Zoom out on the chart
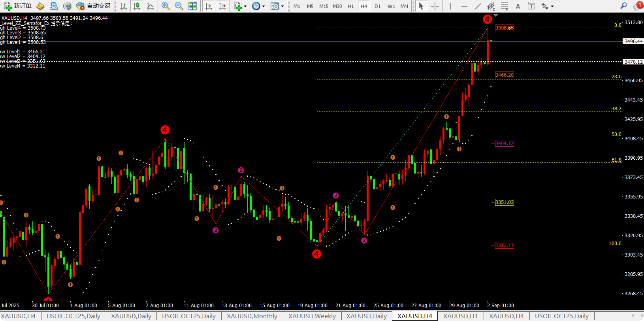This screenshot has width=644, height=321. [179, 6]
